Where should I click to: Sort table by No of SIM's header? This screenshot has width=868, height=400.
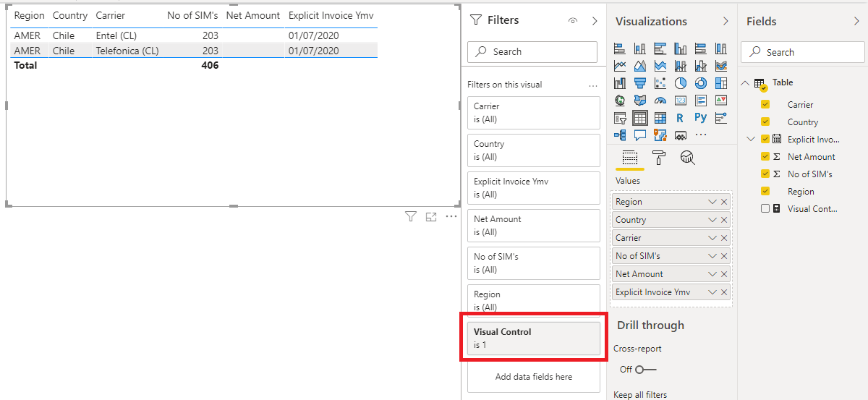pos(192,15)
